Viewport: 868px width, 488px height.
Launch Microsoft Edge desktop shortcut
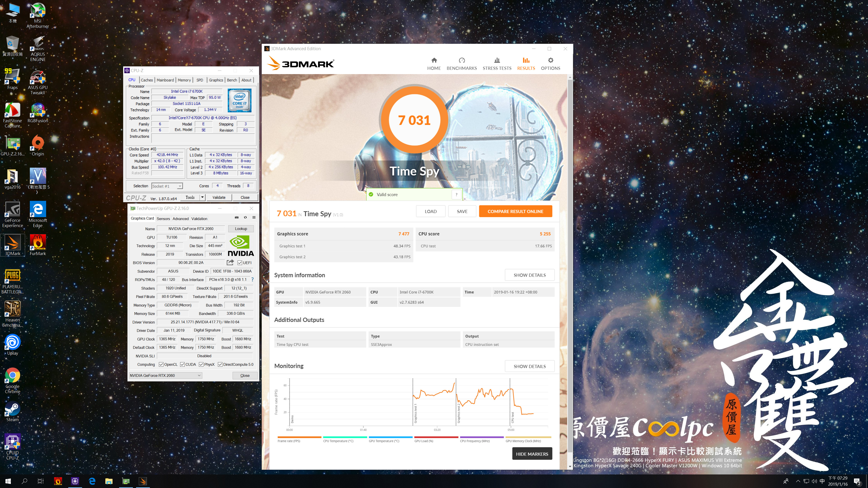click(38, 215)
